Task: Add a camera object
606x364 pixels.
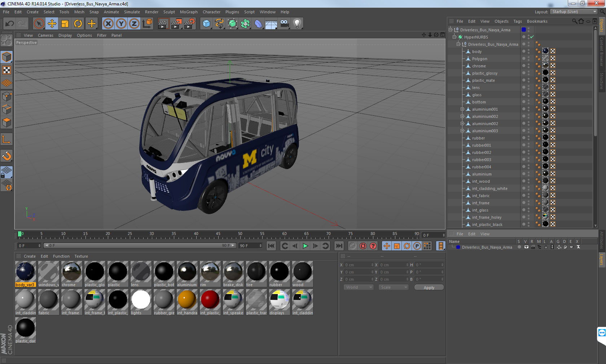Action: pyautogui.click(x=284, y=24)
